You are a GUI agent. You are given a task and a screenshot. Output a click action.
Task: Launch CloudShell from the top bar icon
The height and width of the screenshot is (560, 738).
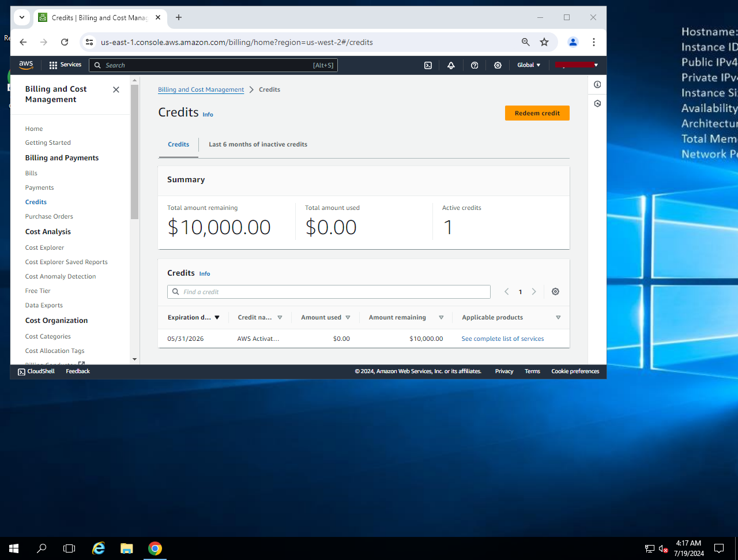428,65
